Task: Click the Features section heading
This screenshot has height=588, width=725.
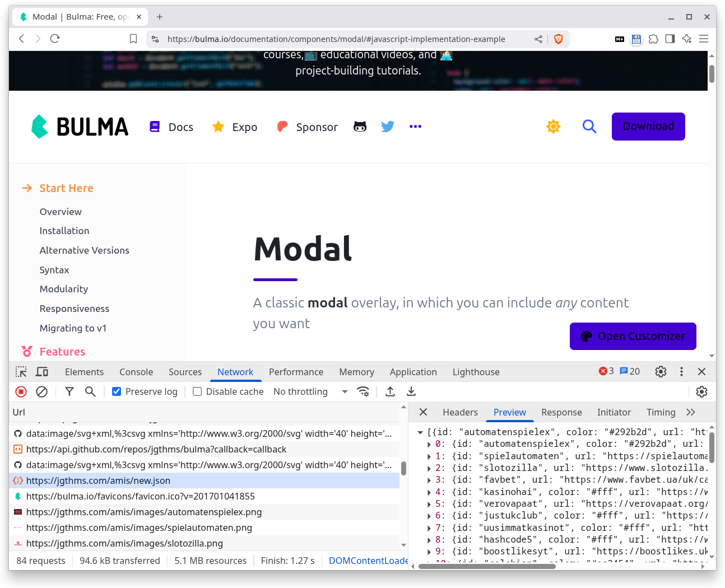Action: 62,352
